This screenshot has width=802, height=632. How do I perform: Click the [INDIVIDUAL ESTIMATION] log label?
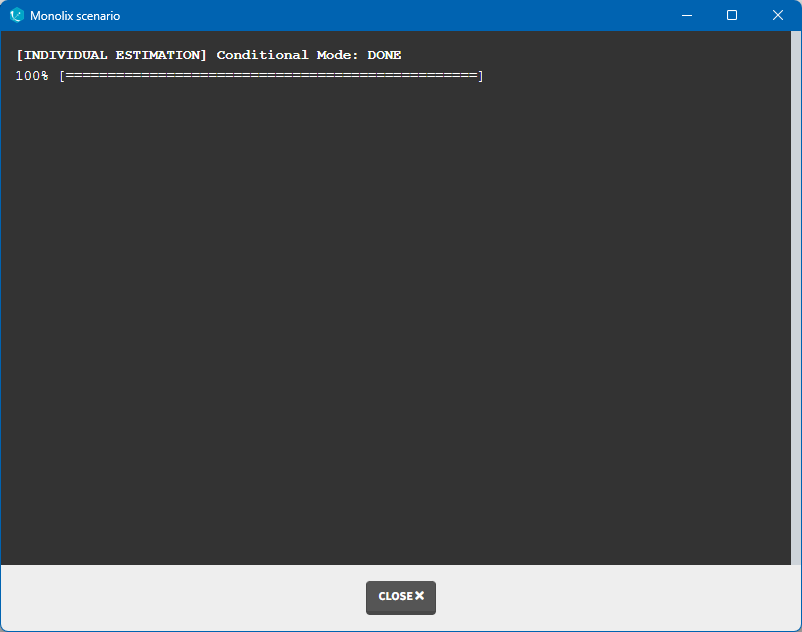112,55
